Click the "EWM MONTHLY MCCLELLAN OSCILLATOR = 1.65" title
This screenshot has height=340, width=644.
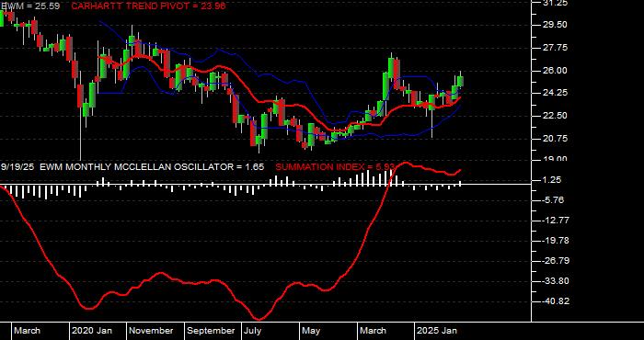[151, 167]
